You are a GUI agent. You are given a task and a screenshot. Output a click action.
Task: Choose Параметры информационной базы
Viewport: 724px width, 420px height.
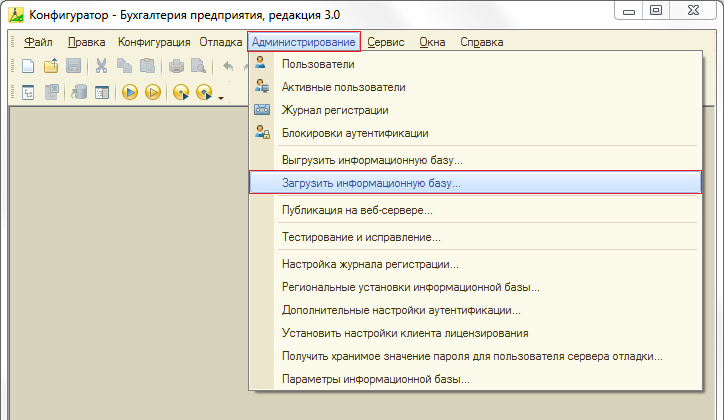[476, 379]
